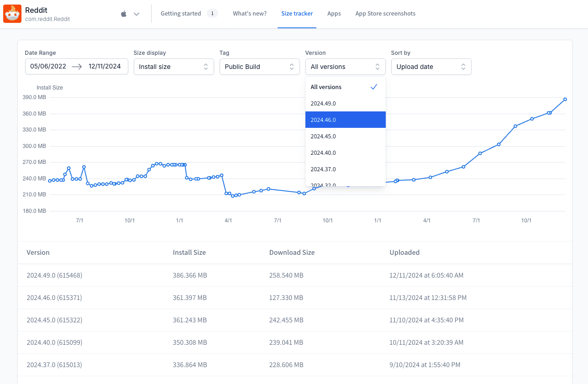Go to the App Store screenshots tab
The width and height of the screenshot is (588, 384).
(385, 13)
